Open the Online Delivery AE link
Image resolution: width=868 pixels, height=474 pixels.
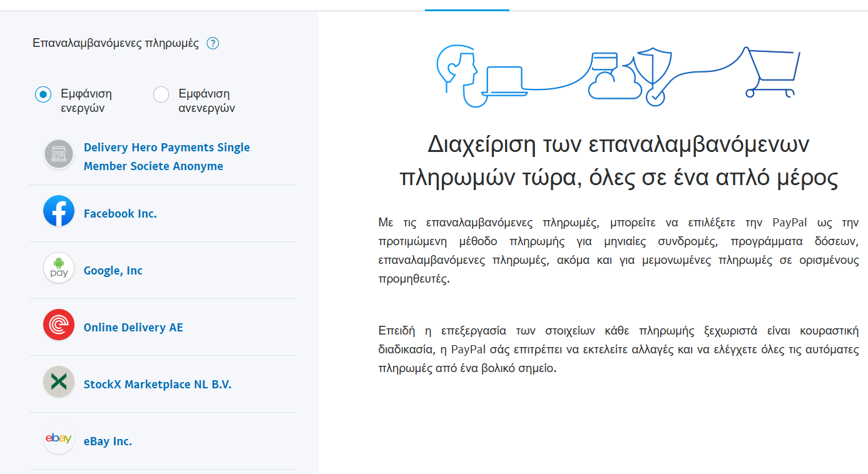click(x=133, y=328)
